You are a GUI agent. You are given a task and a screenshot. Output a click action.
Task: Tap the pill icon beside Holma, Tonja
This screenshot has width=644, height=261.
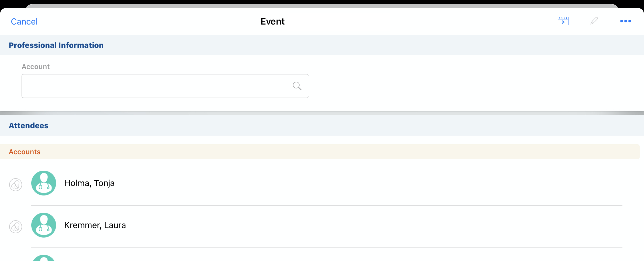tap(16, 185)
